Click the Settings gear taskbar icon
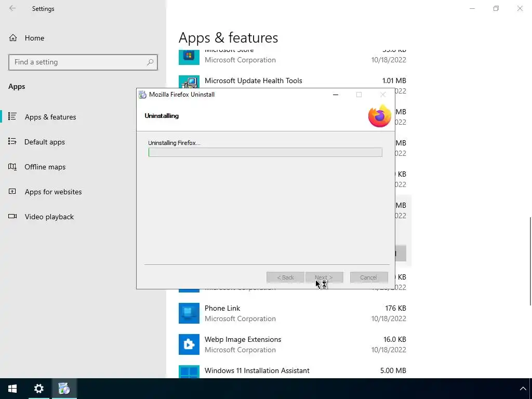The height and width of the screenshot is (399, 532). tap(38, 389)
